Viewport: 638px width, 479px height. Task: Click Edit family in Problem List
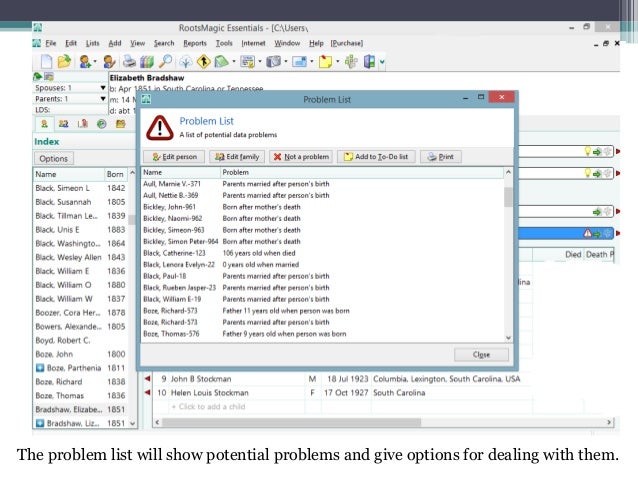pyautogui.click(x=237, y=157)
